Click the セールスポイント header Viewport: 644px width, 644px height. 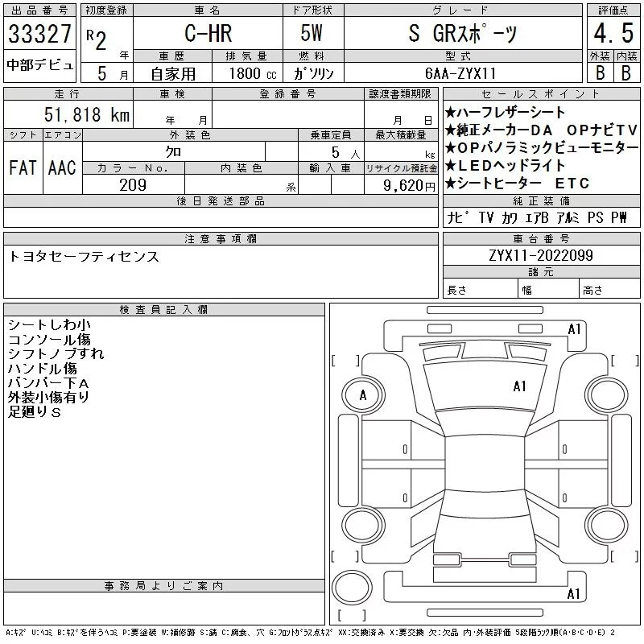tap(541, 94)
